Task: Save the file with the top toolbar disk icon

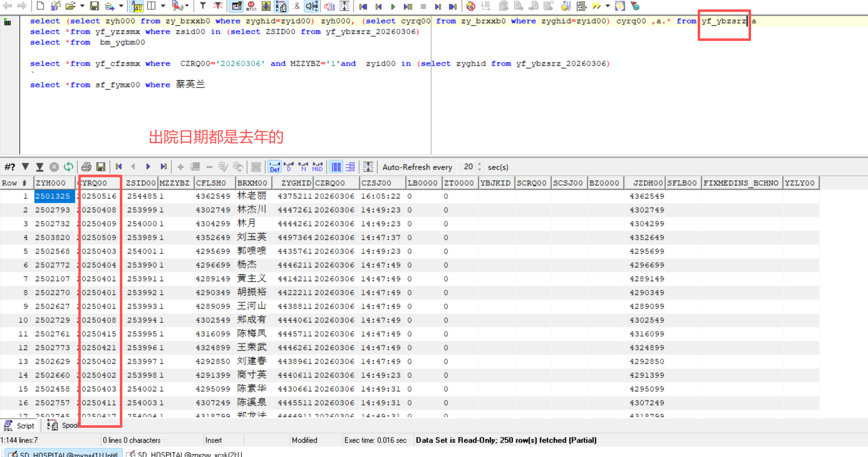Action: (x=95, y=6)
